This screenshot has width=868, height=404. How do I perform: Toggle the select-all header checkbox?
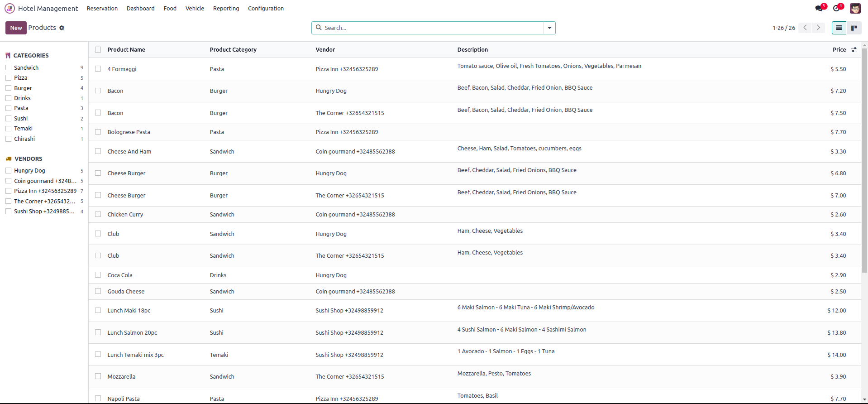click(98, 50)
